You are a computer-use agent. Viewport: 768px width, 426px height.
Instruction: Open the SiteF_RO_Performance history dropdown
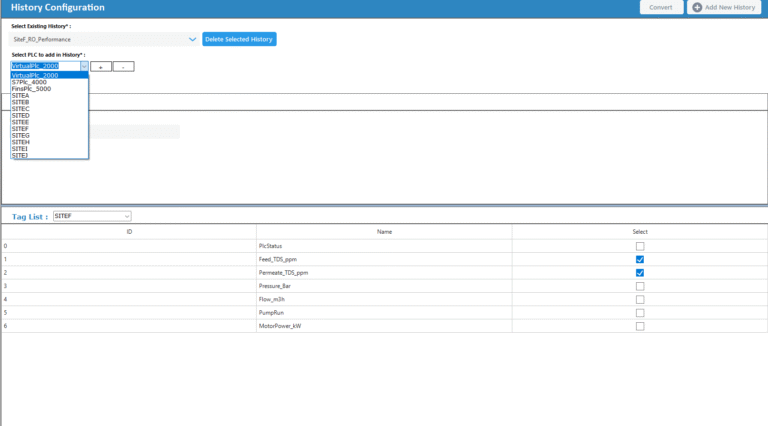[104, 39]
